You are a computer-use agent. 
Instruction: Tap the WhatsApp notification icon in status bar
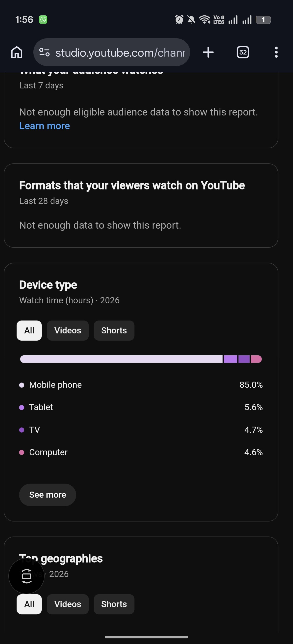coord(43,20)
